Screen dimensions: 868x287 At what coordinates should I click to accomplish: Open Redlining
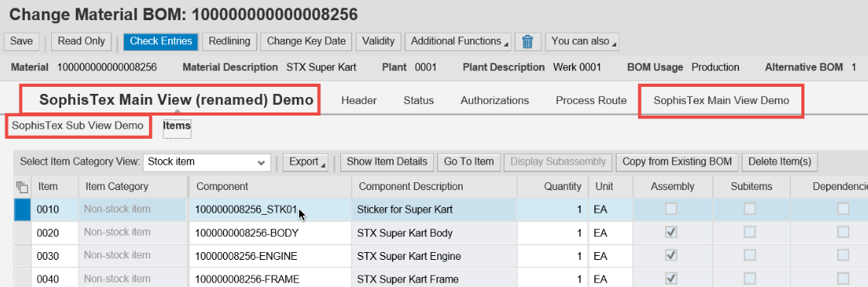tap(229, 41)
